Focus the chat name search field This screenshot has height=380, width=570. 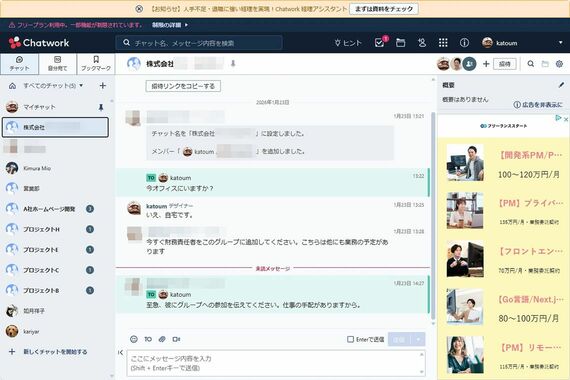199,43
